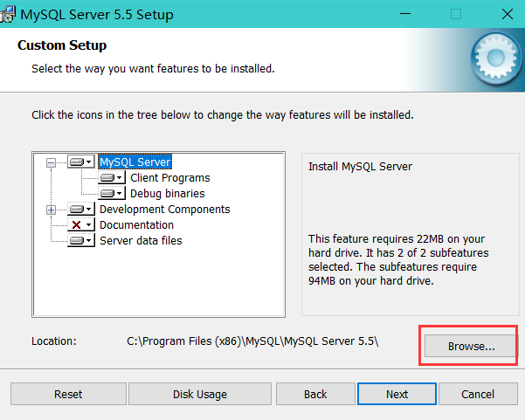Screen dimensions: 525x420
Task: Select Debug binaries tree item
Action: (x=168, y=194)
